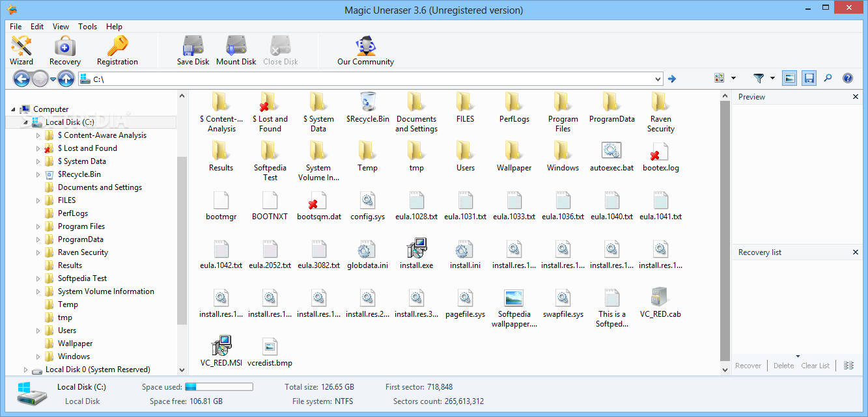
Task: Open the Help menu
Action: pos(114,27)
